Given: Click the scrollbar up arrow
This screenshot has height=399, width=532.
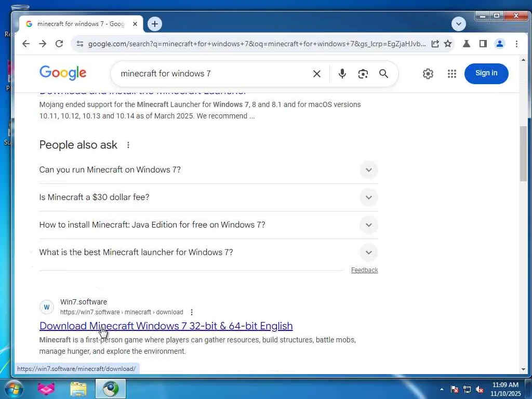Looking at the screenshot, I should [523, 60].
